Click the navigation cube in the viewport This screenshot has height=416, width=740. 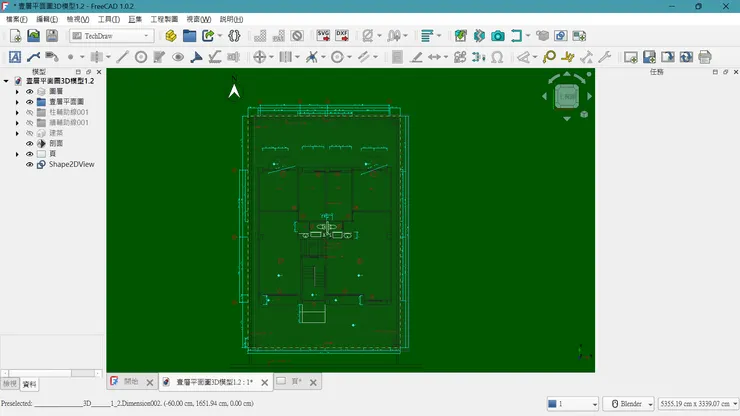(x=567, y=96)
